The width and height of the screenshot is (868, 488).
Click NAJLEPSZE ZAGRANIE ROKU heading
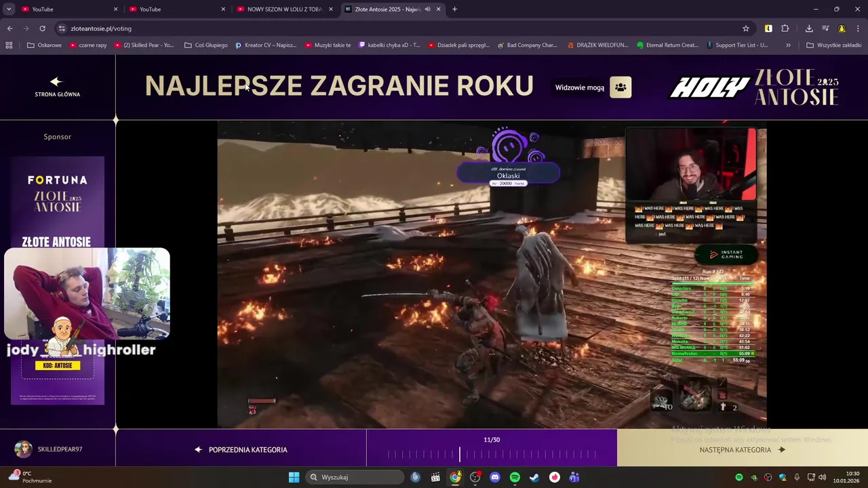339,86
